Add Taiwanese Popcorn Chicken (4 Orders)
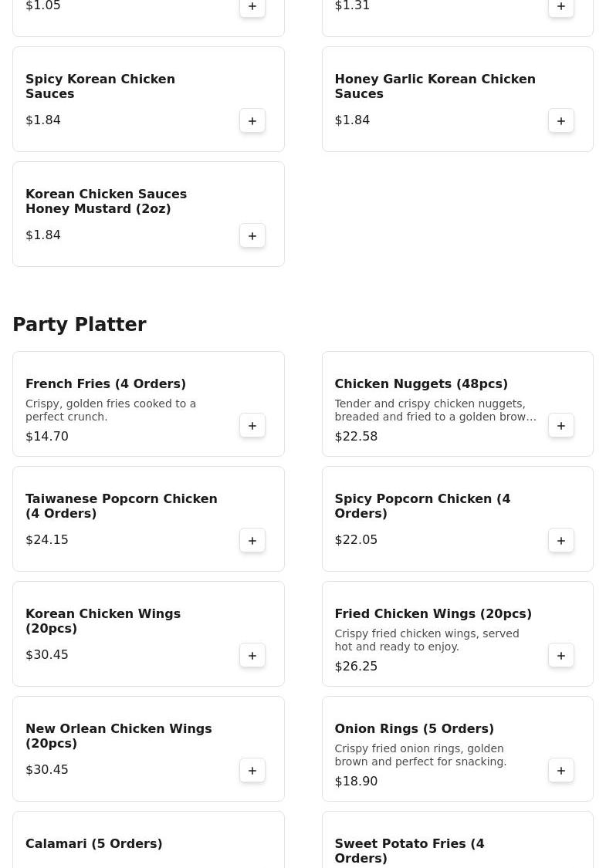Image resolution: width=606 pixels, height=868 pixels. [252, 540]
